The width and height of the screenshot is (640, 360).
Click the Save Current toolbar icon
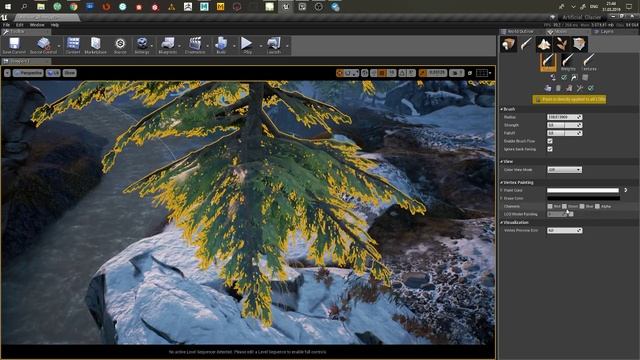[14, 46]
